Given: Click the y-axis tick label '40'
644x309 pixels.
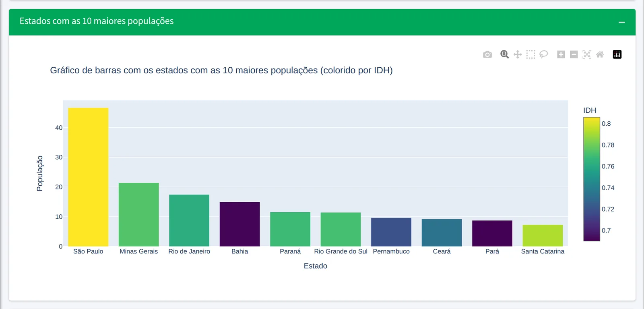Looking at the screenshot, I should click(x=59, y=128).
